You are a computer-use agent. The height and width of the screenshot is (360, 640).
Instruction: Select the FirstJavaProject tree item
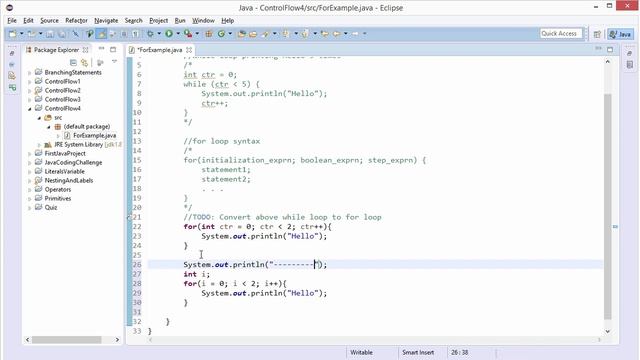[x=65, y=153]
